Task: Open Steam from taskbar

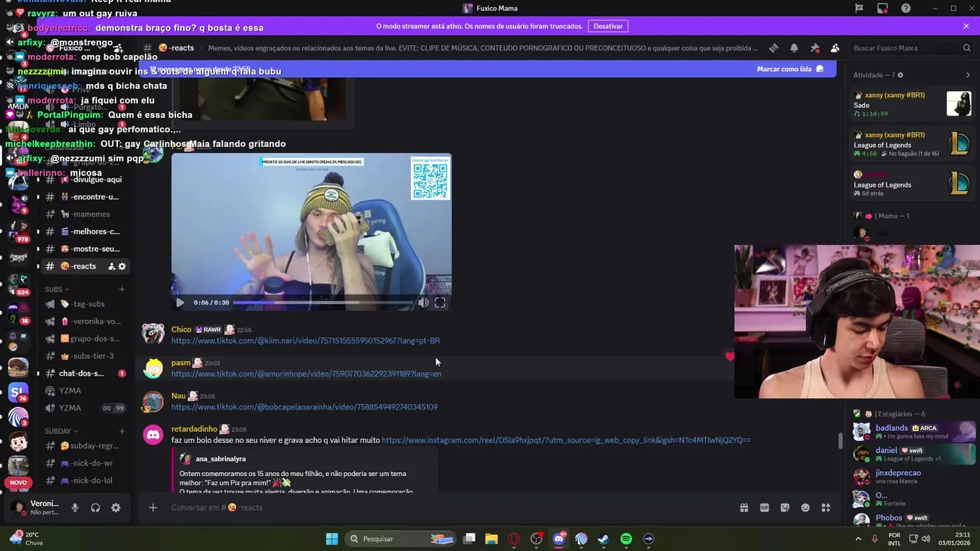Action: pyautogui.click(x=603, y=539)
